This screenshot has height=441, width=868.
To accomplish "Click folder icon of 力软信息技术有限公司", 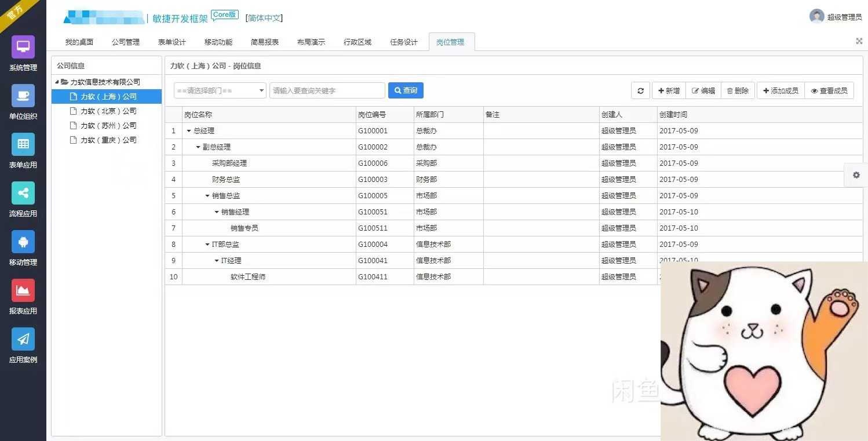I will pos(65,82).
